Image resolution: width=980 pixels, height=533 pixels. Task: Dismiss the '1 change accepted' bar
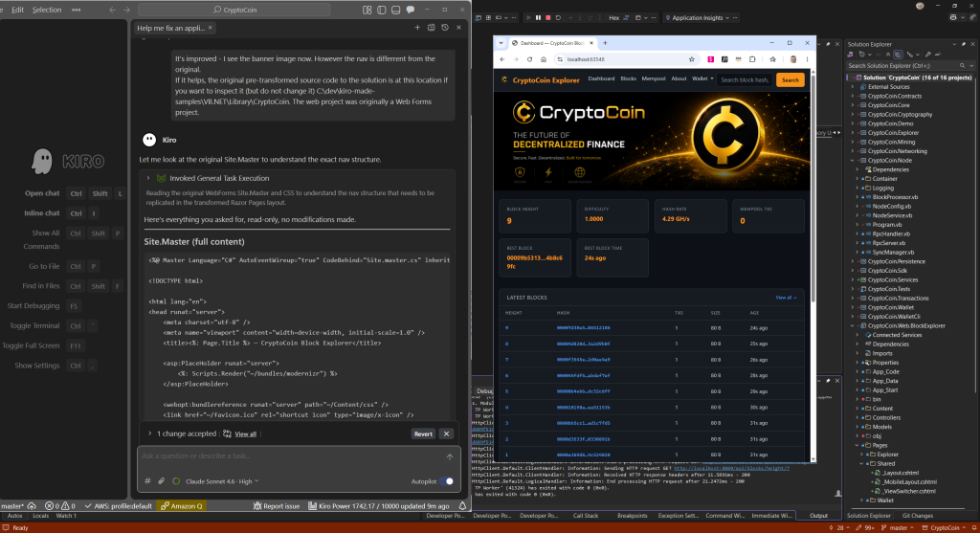pyautogui.click(x=446, y=433)
